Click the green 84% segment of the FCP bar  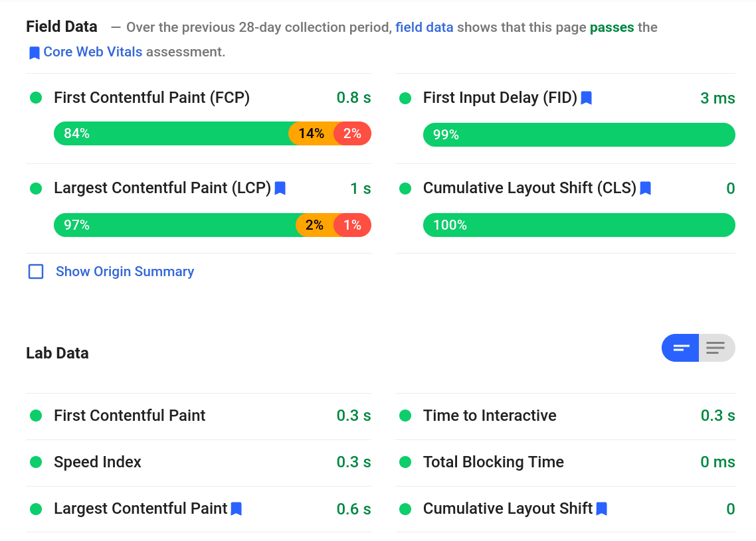[166, 133]
